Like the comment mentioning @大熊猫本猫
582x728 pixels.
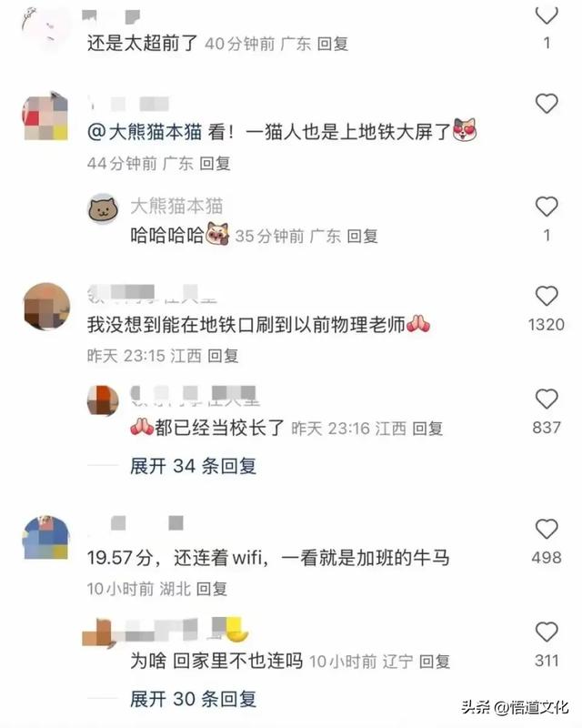tap(547, 103)
